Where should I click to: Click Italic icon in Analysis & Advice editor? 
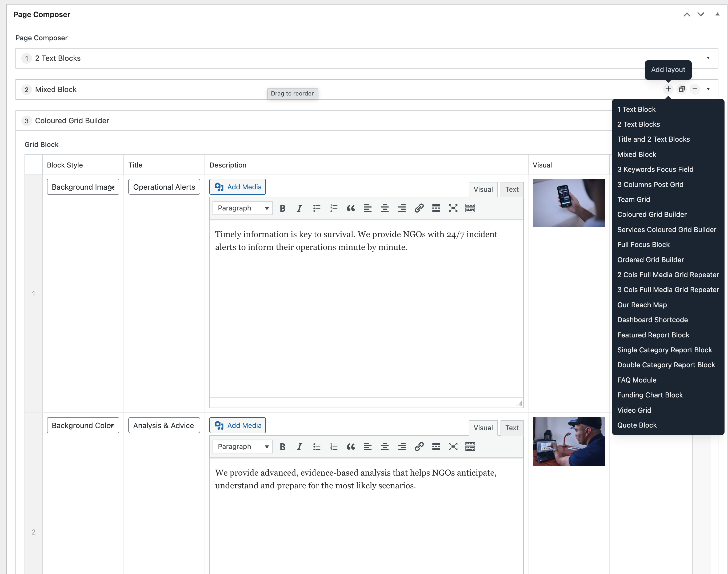[299, 447]
